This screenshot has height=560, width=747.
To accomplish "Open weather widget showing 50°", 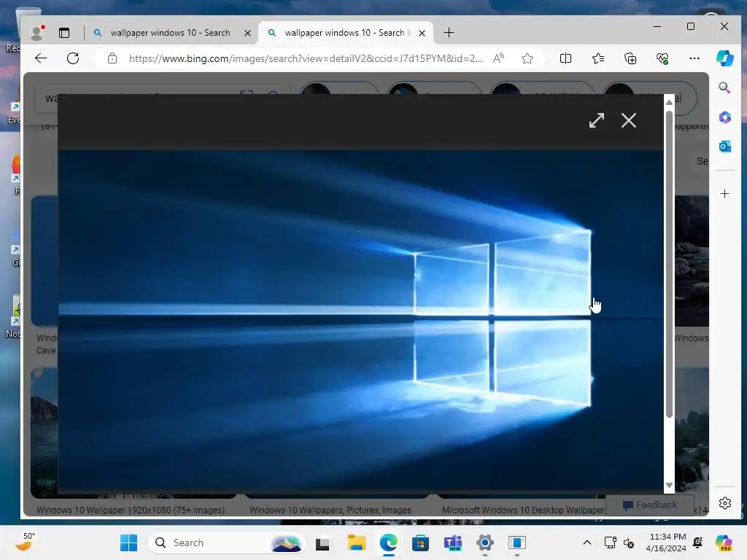I will 25,542.
